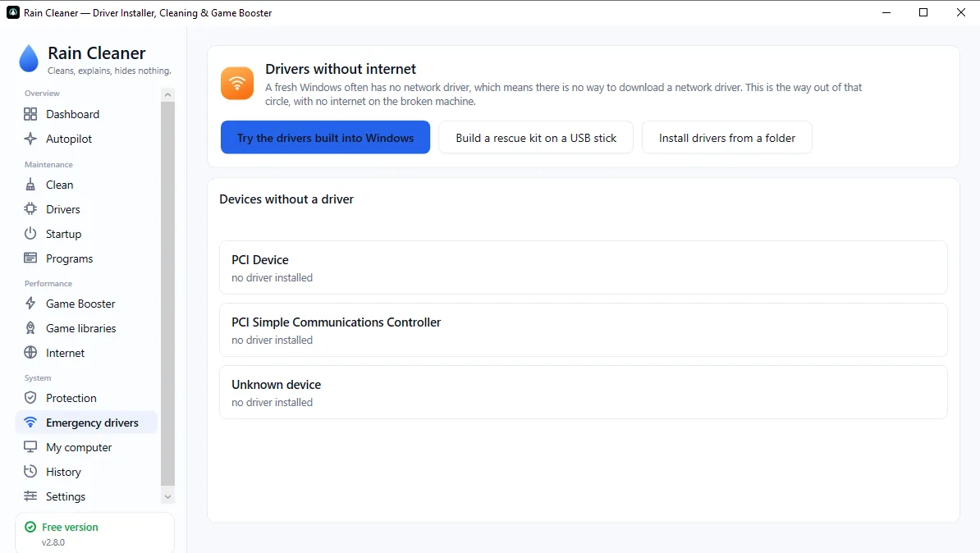The image size is (980, 553).
Task: Click the orange wifi icon in header
Action: 237,83
